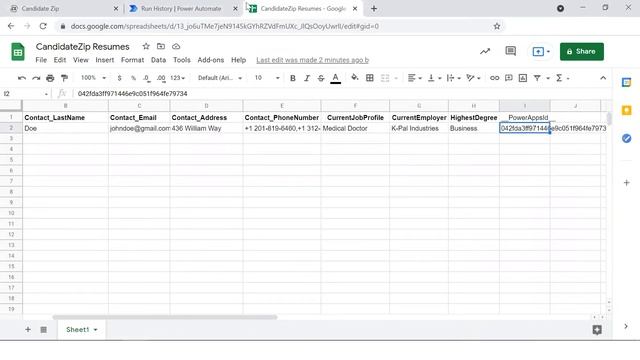
Task: Open the fill color picker
Action: (x=355, y=78)
